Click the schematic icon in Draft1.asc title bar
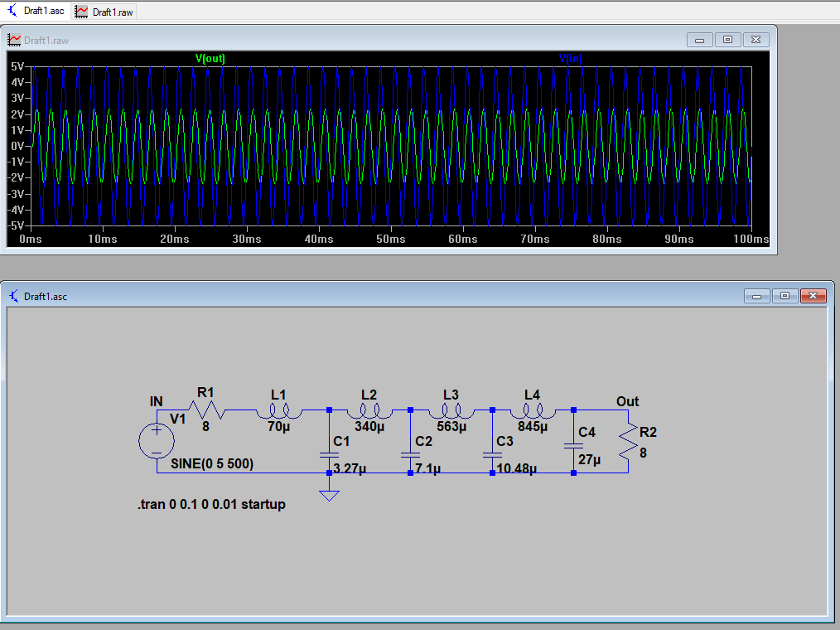 (x=14, y=297)
